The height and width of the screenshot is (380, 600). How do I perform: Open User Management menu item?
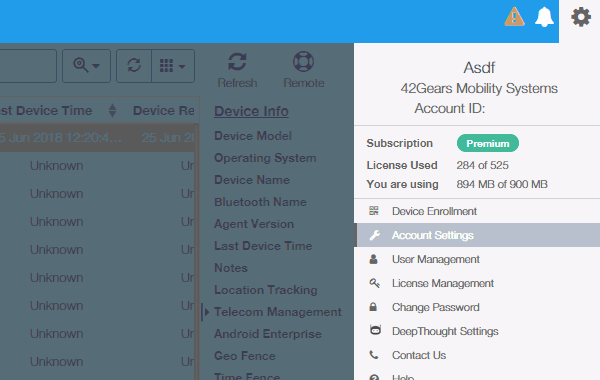pos(477,259)
